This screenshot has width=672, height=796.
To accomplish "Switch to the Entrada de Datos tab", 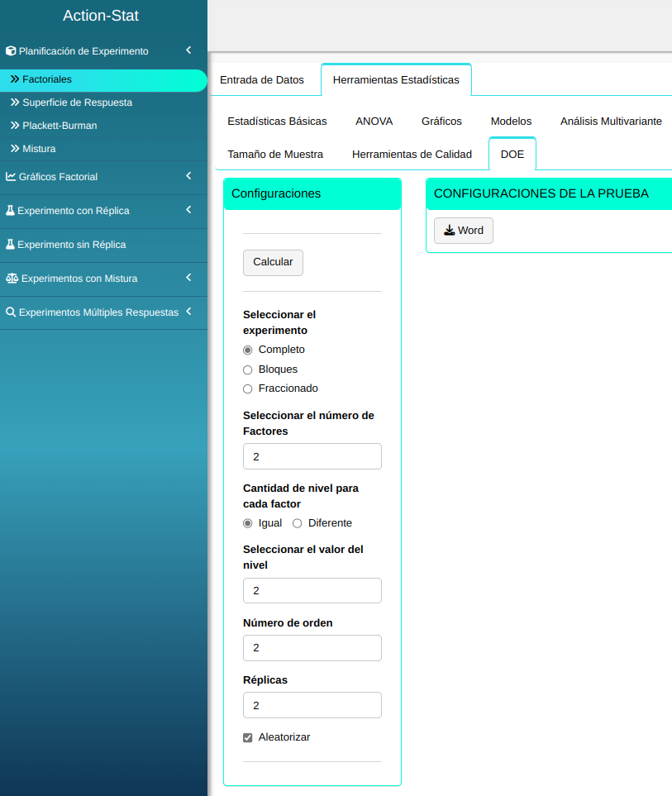I will coord(261,80).
